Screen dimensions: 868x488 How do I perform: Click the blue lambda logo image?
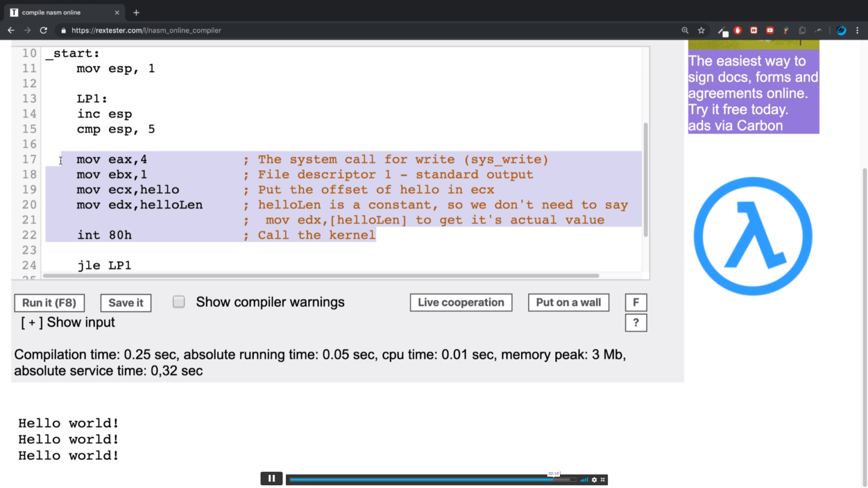pyautogui.click(x=753, y=236)
